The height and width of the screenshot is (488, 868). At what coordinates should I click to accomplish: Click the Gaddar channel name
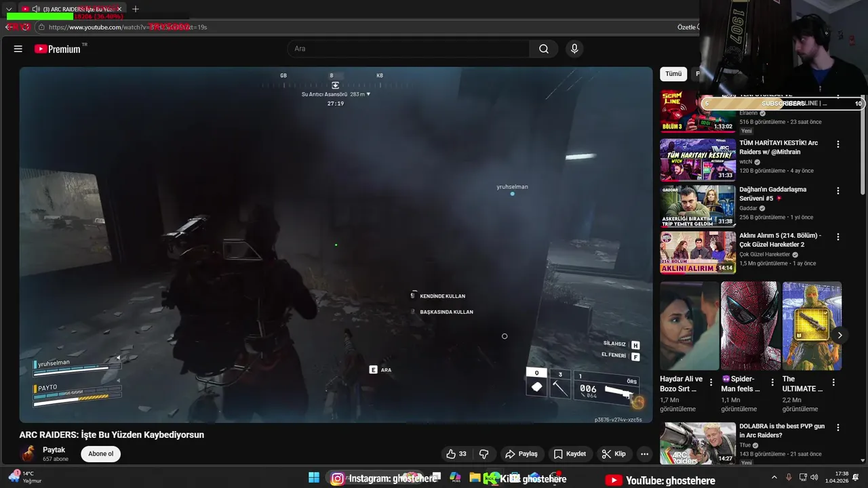(x=749, y=208)
